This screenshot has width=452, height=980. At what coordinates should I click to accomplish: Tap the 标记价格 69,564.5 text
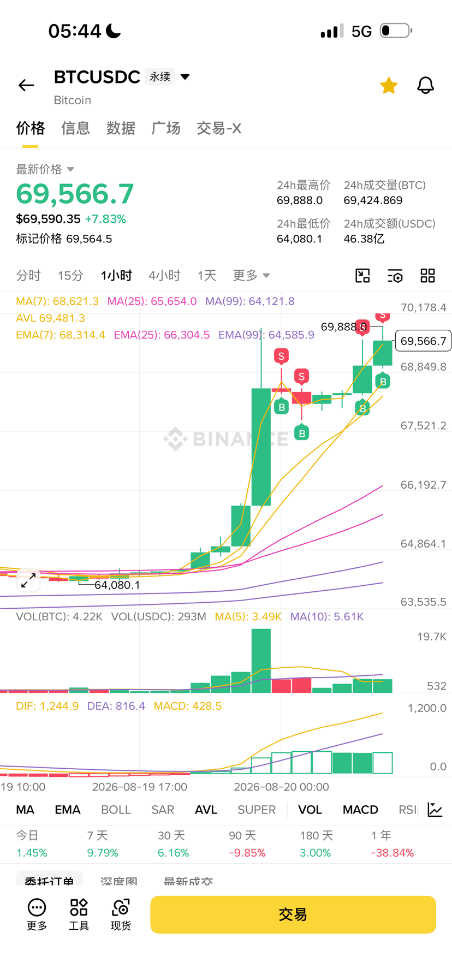point(64,239)
